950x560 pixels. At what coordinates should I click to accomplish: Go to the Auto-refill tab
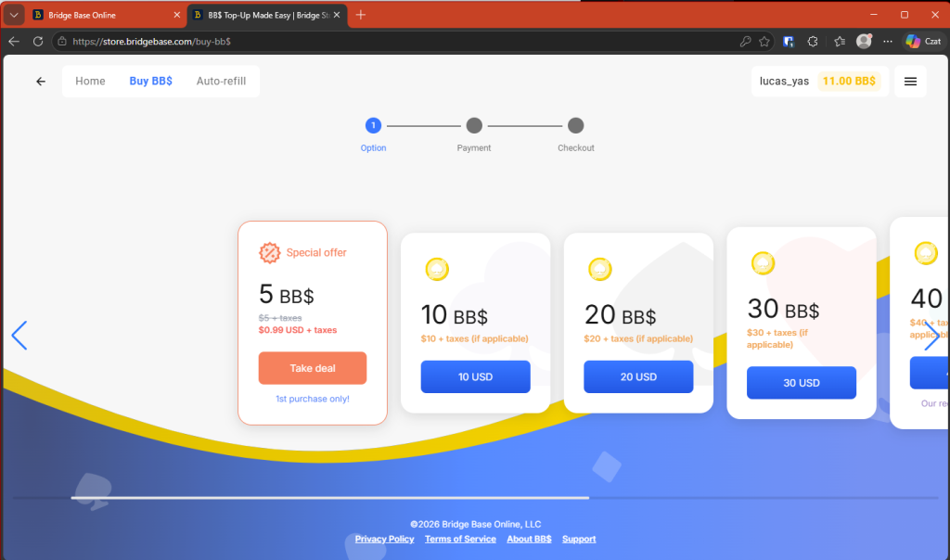coord(221,82)
